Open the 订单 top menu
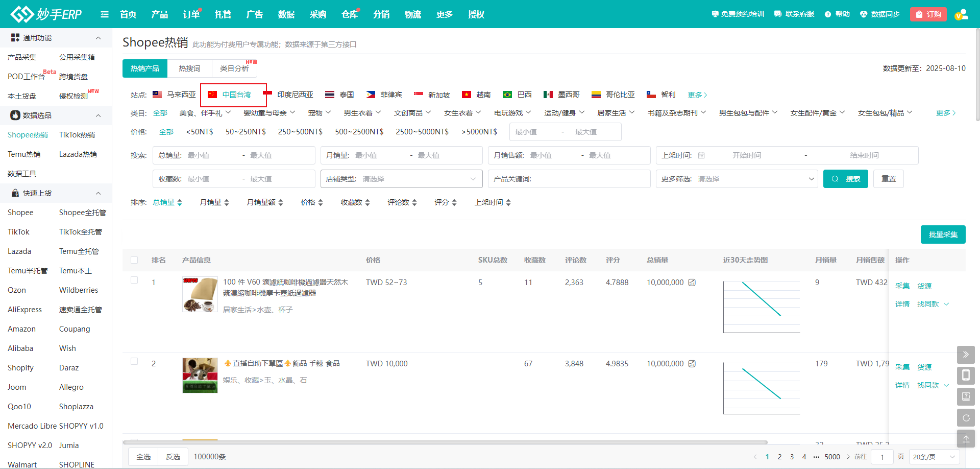 pyautogui.click(x=191, y=14)
